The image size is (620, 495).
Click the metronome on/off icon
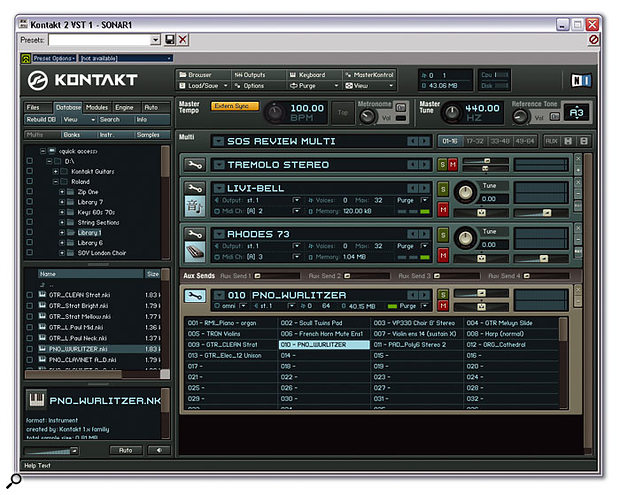point(401,107)
